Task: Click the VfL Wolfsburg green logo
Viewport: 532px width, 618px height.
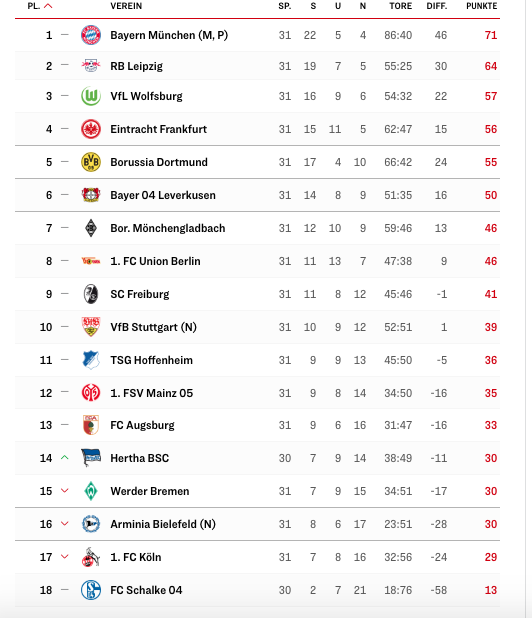Action: tap(91, 96)
